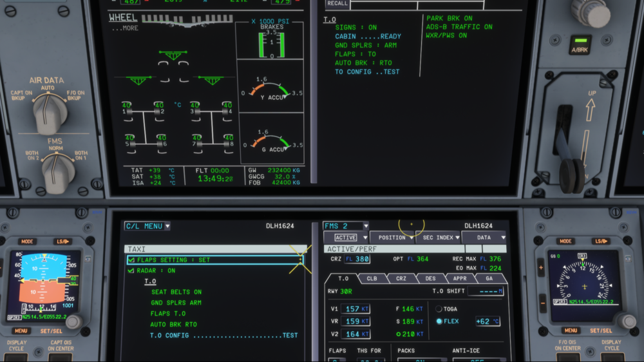Toggle FLAPS SETTING : SET checklist checkbox
The height and width of the screenshot is (362, 644).
pyautogui.click(x=131, y=260)
